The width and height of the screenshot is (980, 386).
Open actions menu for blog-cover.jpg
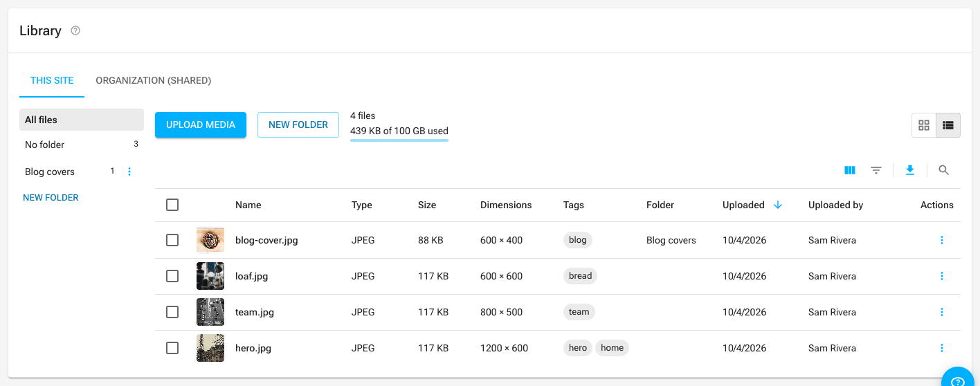click(x=942, y=240)
